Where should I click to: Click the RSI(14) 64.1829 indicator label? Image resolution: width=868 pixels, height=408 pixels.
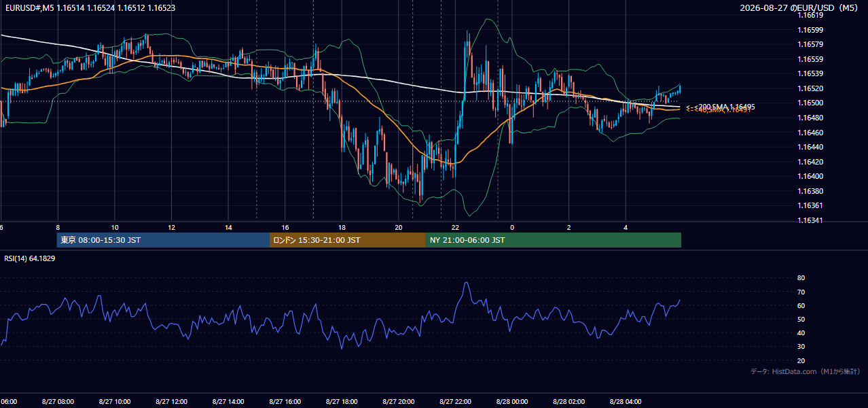coord(30,258)
